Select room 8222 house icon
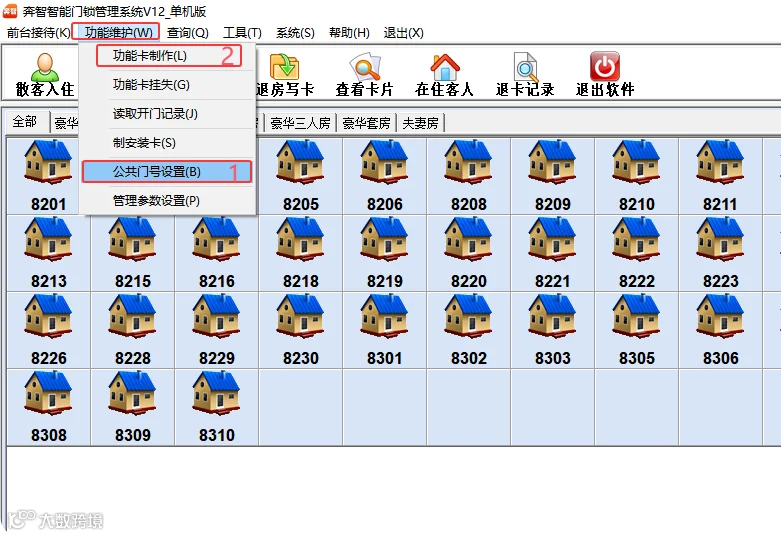This screenshot has width=781, height=536. tap(637, 239)
